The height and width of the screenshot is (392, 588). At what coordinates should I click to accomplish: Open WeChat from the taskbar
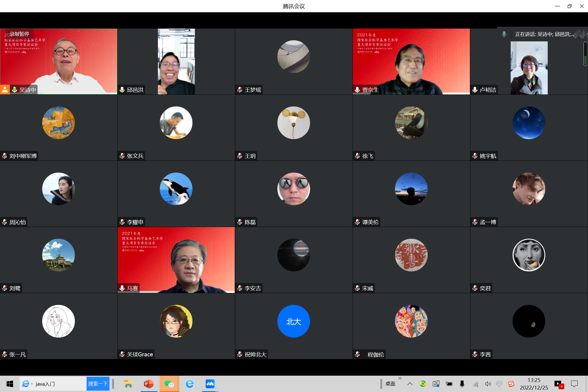[x=169, y=384]
